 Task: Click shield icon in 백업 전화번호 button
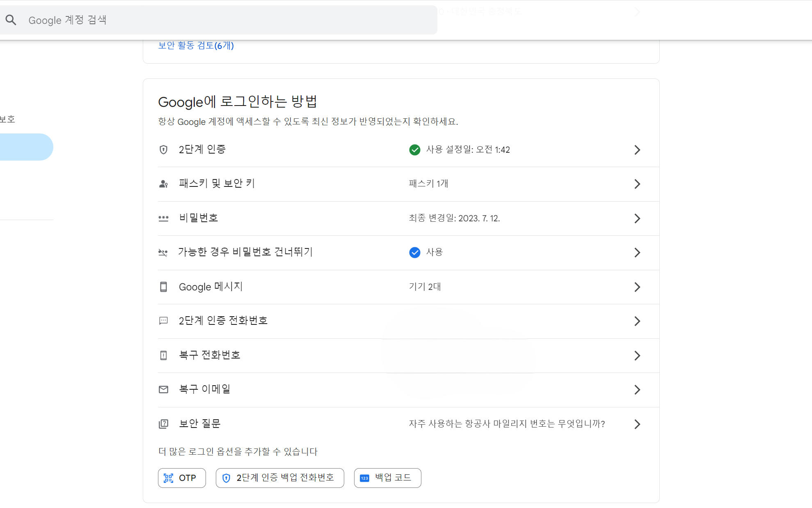click(226, 478)
